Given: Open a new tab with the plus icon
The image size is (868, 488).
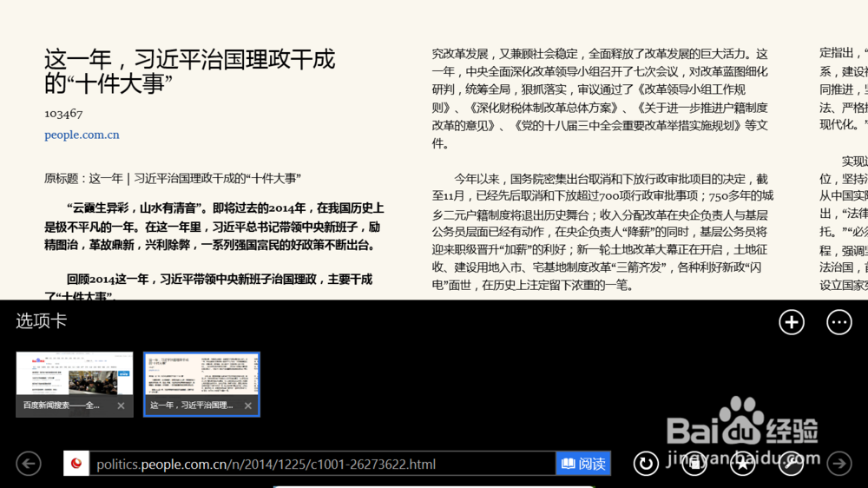Looking at the screenshot, I should (791, 322).
